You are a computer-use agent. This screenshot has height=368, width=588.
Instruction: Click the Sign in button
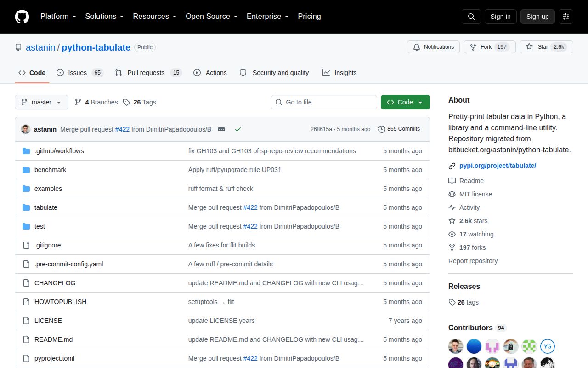[x=500, y=17]
